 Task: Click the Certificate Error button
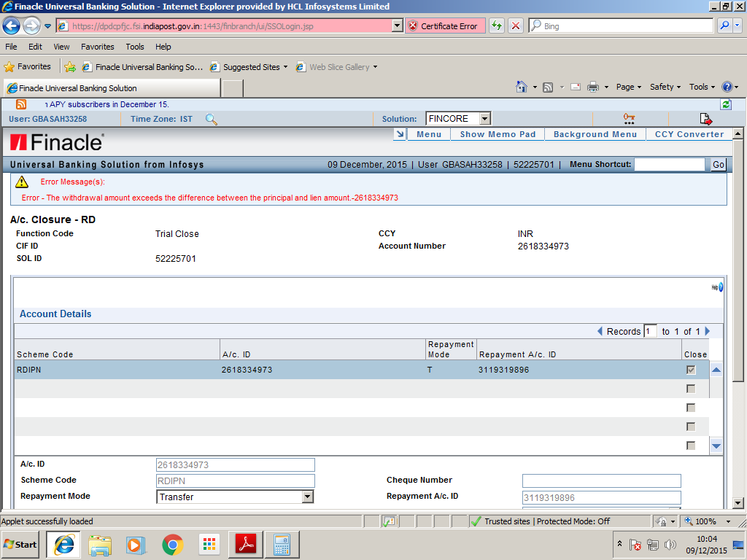pyautogui.click(x=445, y=25)
